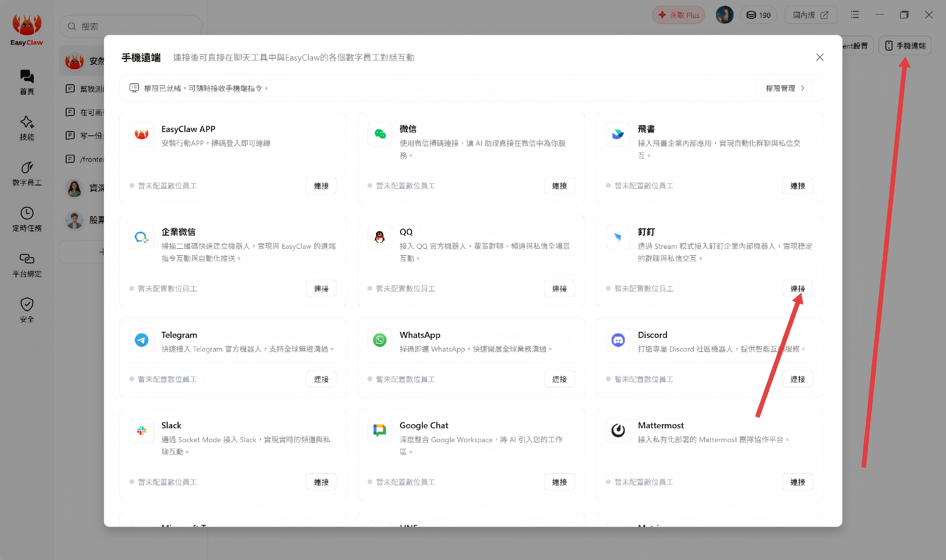This screenshot has width=946, height=560.
Task: Click the WhatsApp icon
Action: (380, 340)
